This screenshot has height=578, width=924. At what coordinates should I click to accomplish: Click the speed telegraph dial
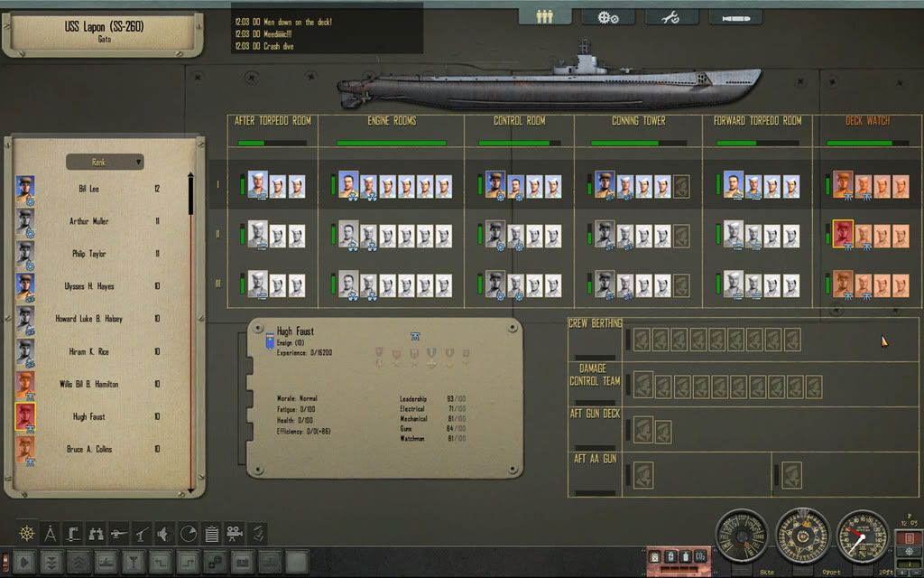pyautogui.click(x=742, y=536)
